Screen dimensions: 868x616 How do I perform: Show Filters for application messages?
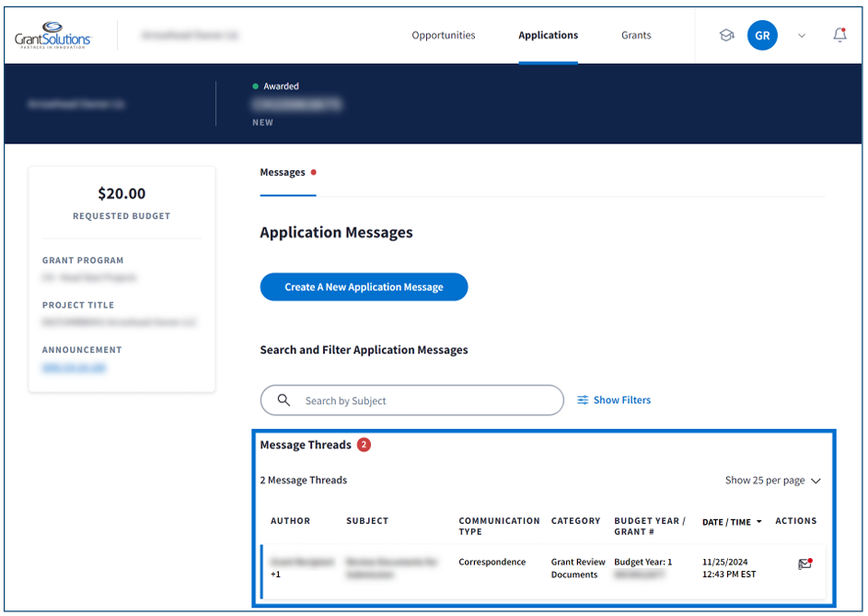614,401
